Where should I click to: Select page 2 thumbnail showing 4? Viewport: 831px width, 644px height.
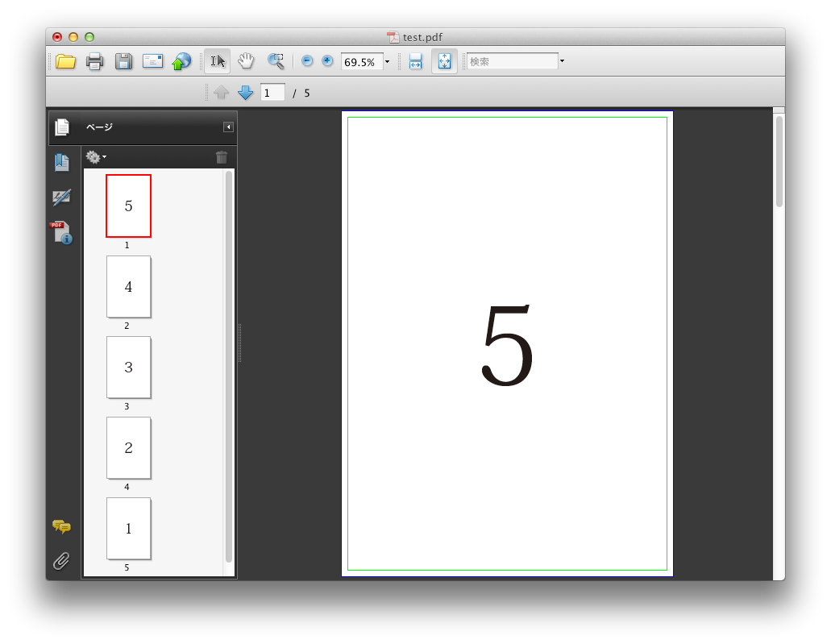[x=128, y=287]
